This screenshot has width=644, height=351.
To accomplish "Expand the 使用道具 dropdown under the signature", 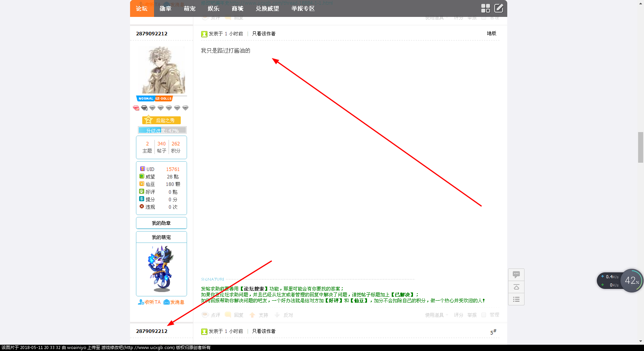I will pyautogui.click(x=437, y=315).
